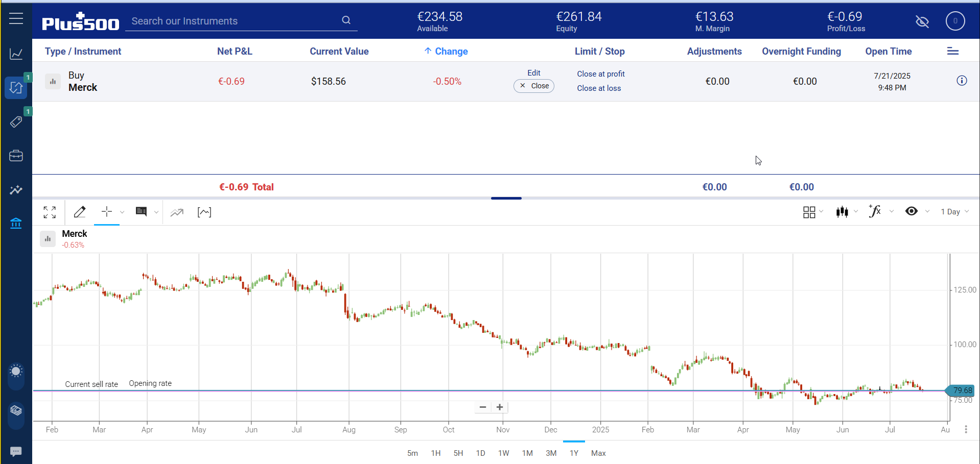
Task: Open chart more options vertical dots
Action: [x=966, y=429]
